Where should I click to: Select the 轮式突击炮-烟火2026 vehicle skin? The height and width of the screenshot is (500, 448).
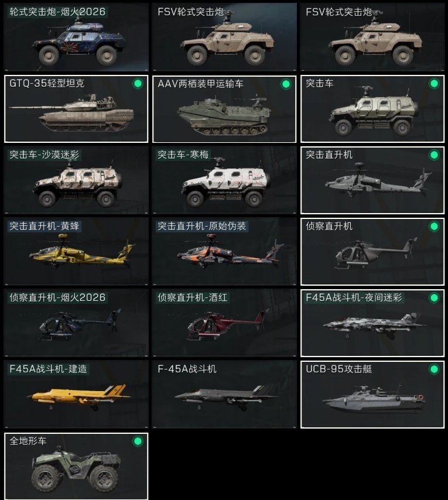tap(76, 37)
